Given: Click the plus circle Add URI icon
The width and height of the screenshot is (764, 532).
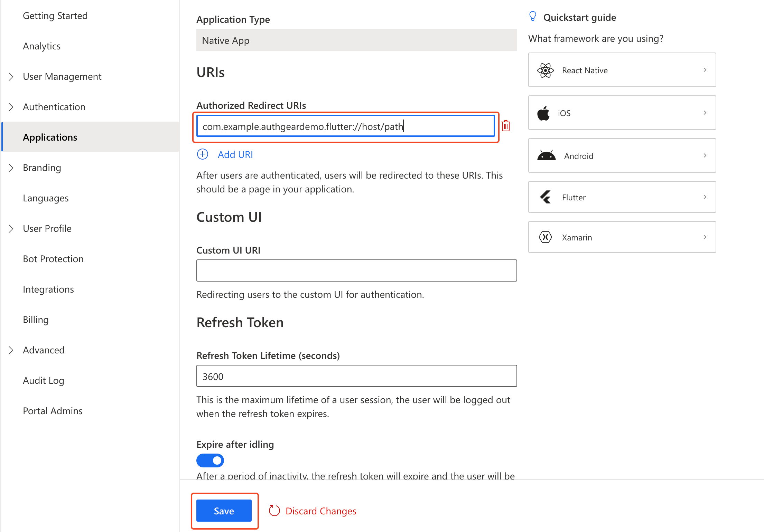Looking at the screenshot, I should tap(203, 154).
